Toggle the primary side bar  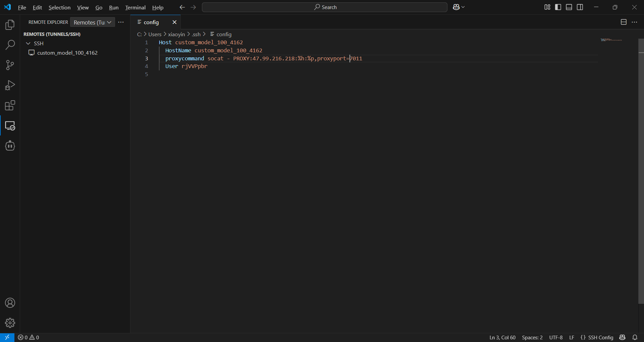[x=558, y=7]
